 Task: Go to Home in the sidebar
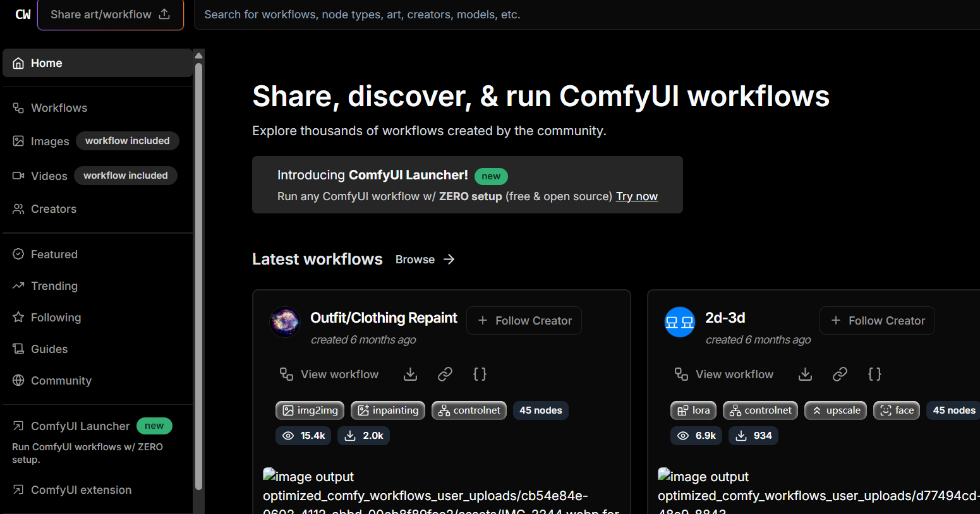coord(98,63)
